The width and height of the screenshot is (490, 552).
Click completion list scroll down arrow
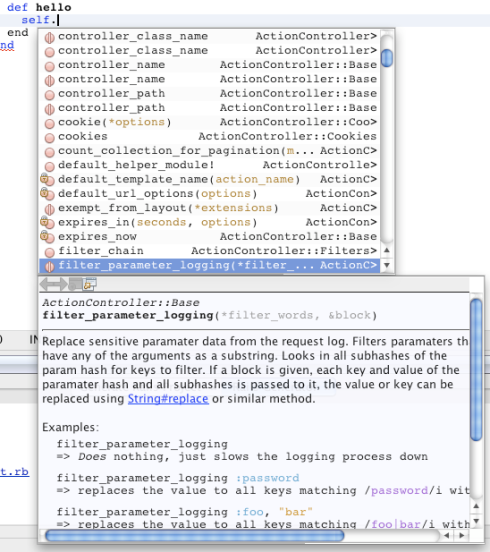coord(387,265)
